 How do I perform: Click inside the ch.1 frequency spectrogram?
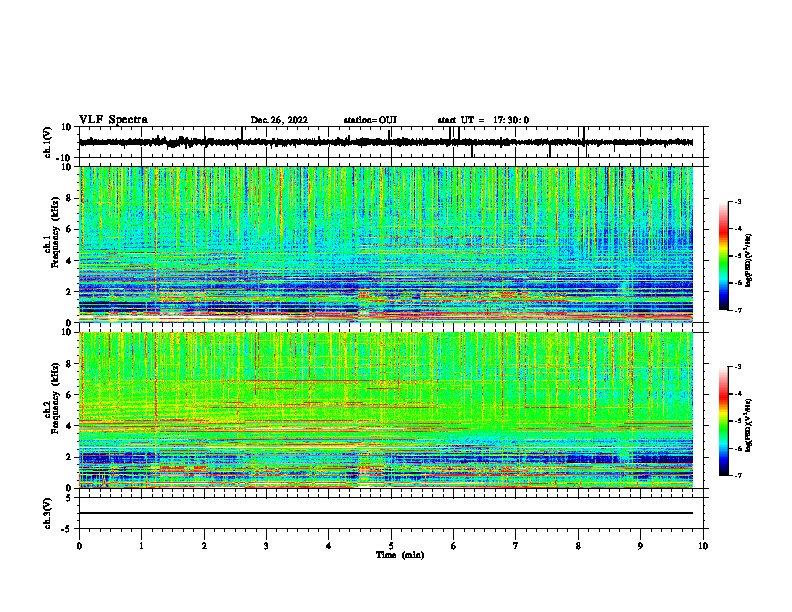tap(386, 244)
